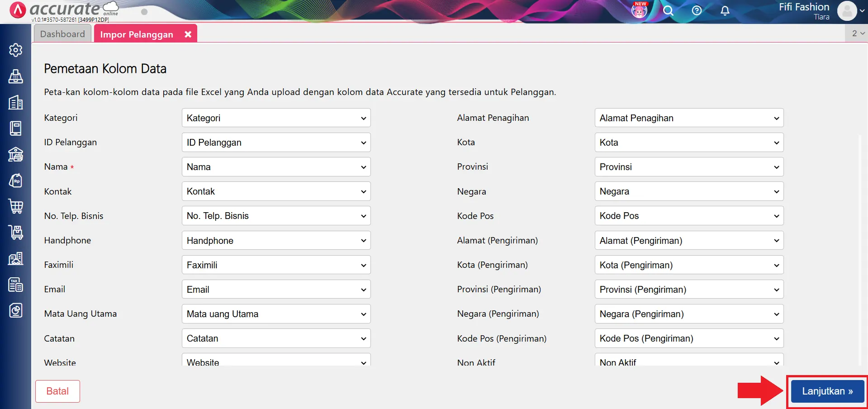Open the TAX documents icon

coord(16,284)
